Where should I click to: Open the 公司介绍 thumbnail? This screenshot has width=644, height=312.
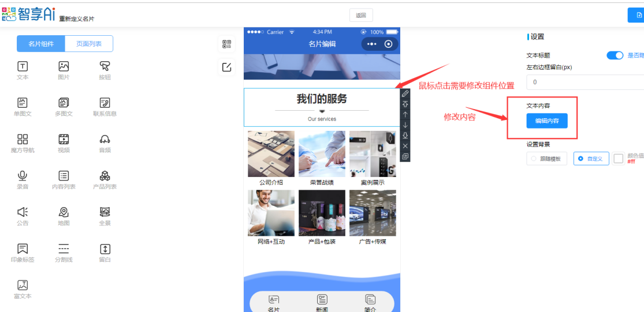[x=271, y=154]
